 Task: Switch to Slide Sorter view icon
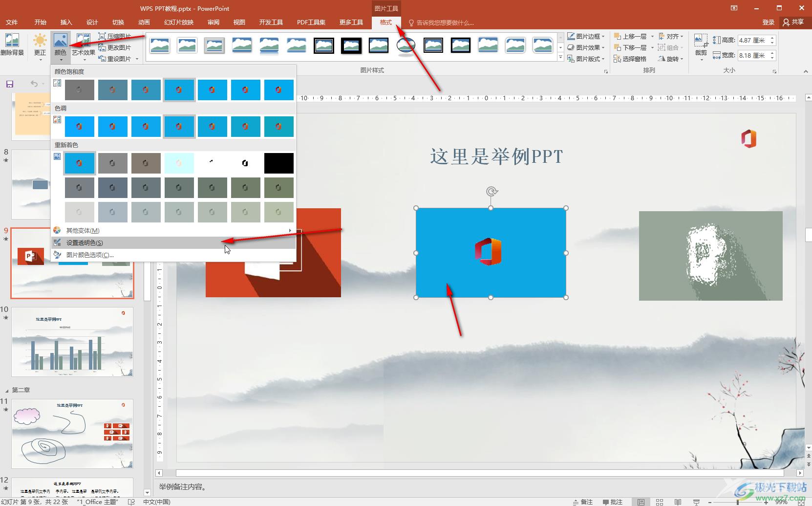[x=660, y=502]
